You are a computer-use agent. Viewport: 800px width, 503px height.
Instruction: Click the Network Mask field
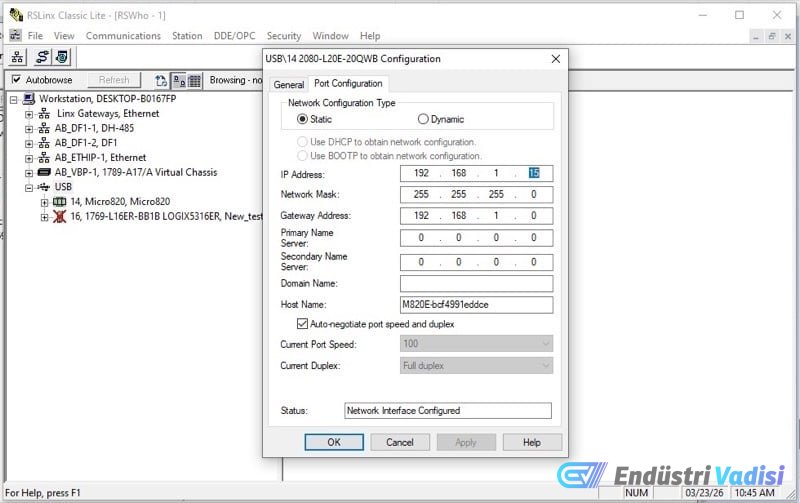476,194
